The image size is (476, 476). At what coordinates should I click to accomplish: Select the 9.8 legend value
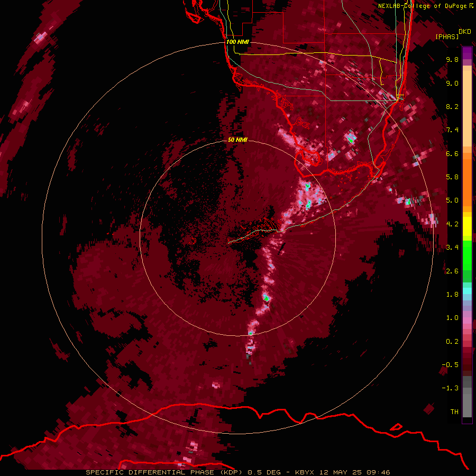coord(452,59)
